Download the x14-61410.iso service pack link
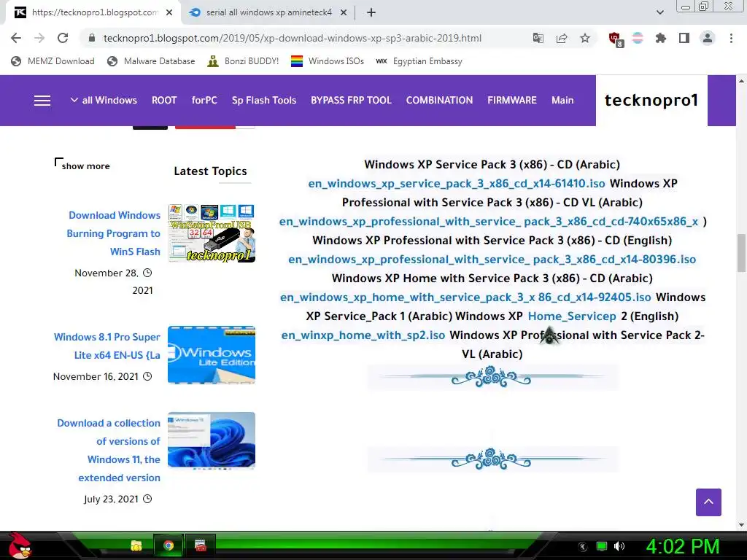 457,183
